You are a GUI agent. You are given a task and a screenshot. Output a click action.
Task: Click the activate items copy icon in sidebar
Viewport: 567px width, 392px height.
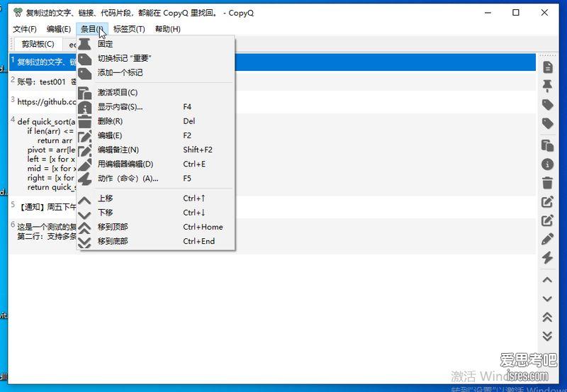(x=547, y=145)
